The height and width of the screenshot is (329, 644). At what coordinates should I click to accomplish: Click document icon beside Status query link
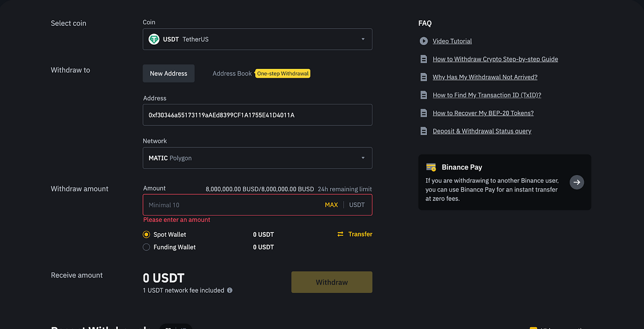[424, 131]
